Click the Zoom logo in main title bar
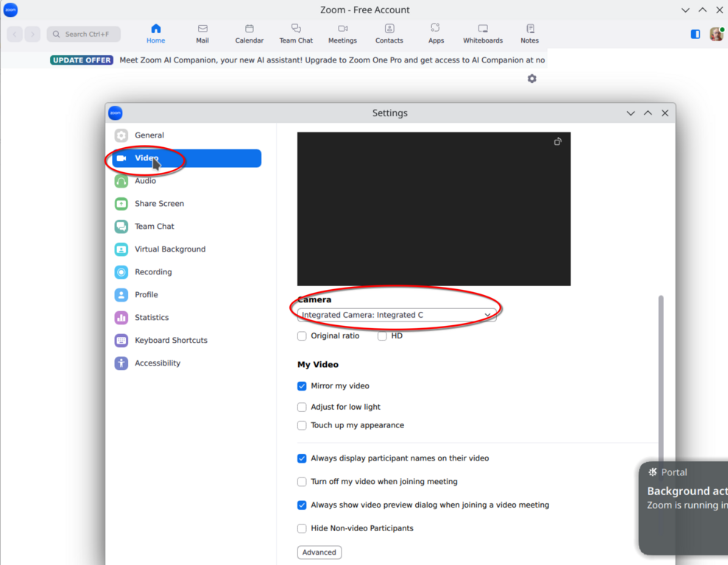Screen dimensions: 728x565 pyautogui.click(x=11, y=10)
